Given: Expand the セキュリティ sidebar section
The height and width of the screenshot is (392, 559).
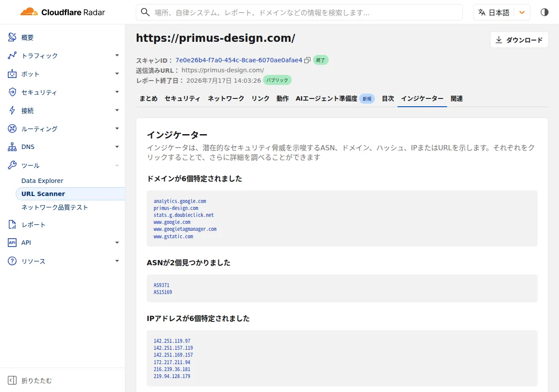Looking at the screenshot, I should [117, 92].
